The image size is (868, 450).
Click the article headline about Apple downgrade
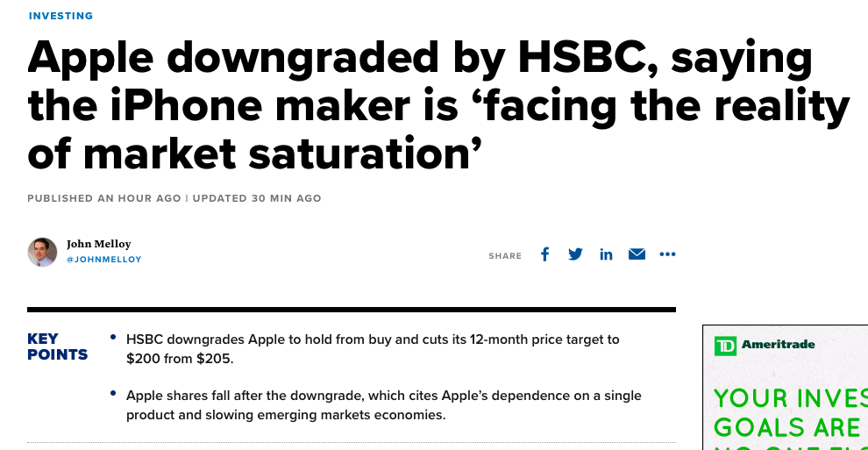(438, 105)
